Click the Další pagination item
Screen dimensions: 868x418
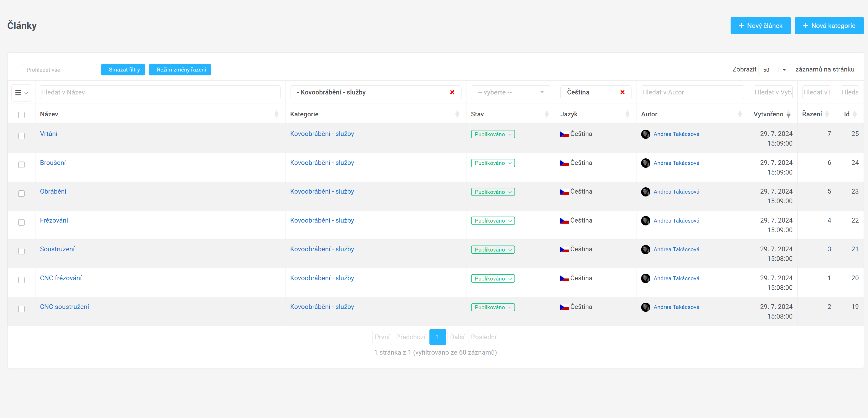[457, 337]
